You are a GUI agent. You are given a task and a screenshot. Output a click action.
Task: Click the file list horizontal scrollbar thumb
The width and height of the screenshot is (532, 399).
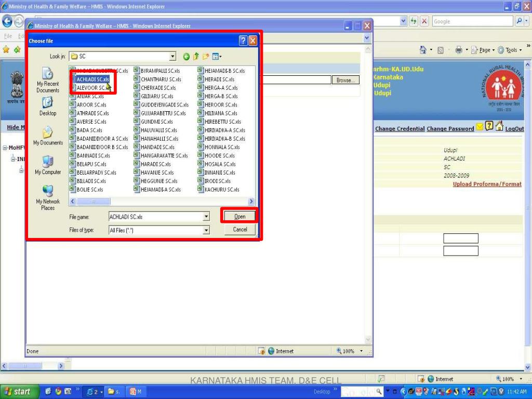tap(94, 202)
